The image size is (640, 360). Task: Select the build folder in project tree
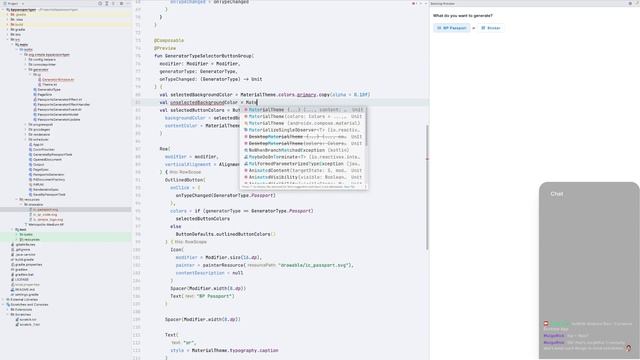(x=17, y=24)
